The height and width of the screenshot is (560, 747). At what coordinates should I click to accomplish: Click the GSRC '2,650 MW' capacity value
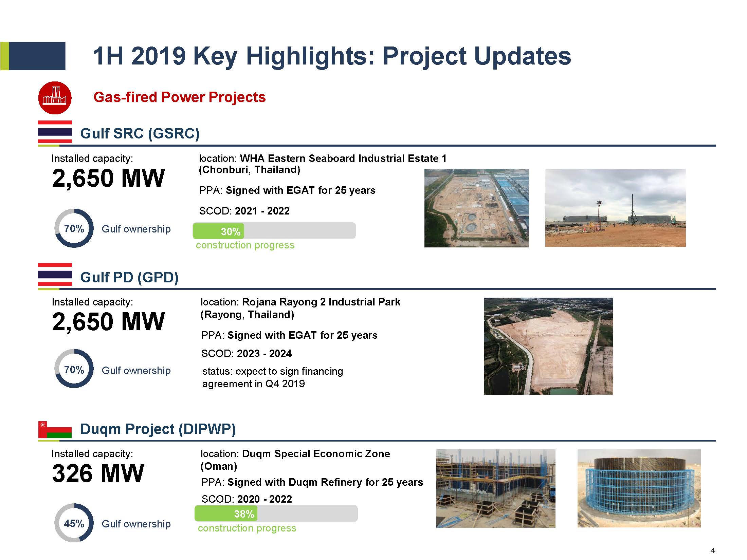pyautogui.click(x=108, y=178)
